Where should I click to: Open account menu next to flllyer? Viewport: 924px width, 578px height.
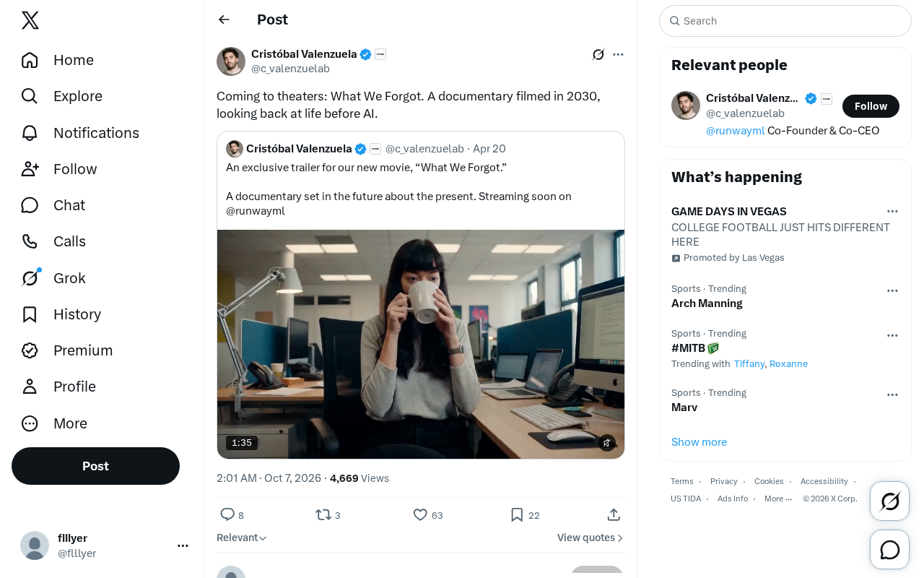[x=183, y=545]
